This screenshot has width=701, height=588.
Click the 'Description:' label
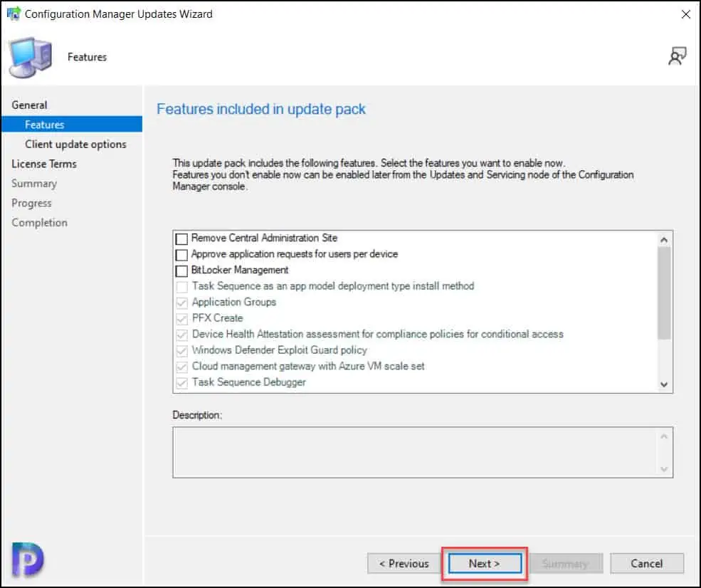point(197,415)
